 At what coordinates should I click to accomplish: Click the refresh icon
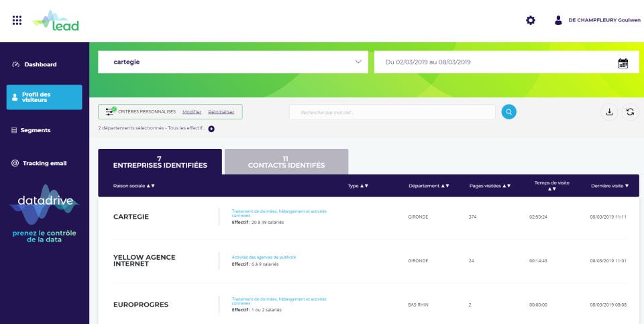coord(631,112)
